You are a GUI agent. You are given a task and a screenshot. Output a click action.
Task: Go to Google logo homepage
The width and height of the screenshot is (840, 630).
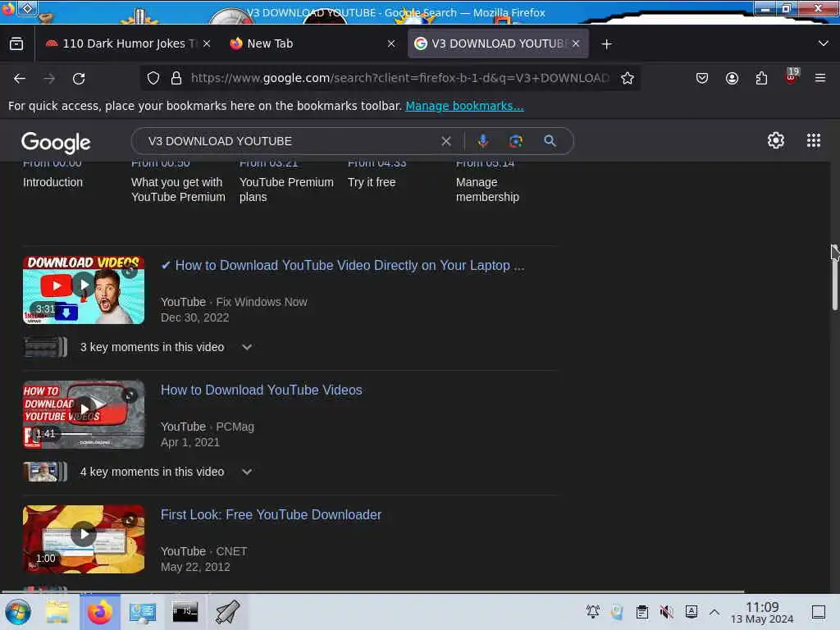tap(56, 142)
